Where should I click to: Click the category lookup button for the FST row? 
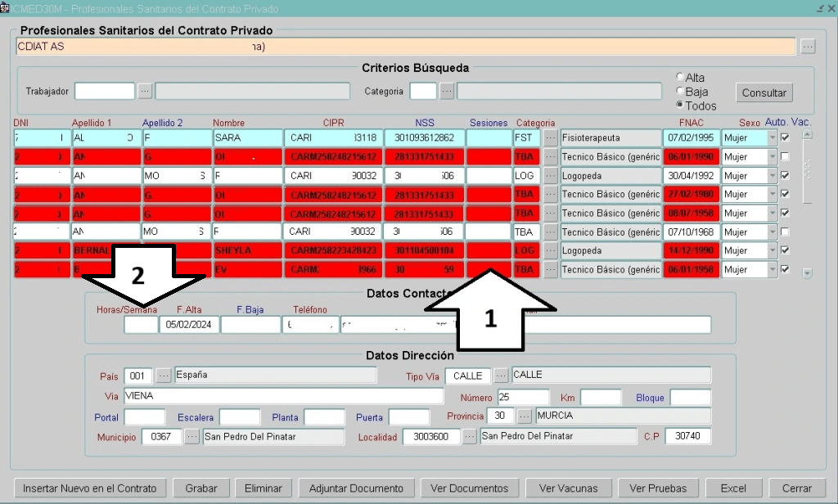tap(551, 137)
